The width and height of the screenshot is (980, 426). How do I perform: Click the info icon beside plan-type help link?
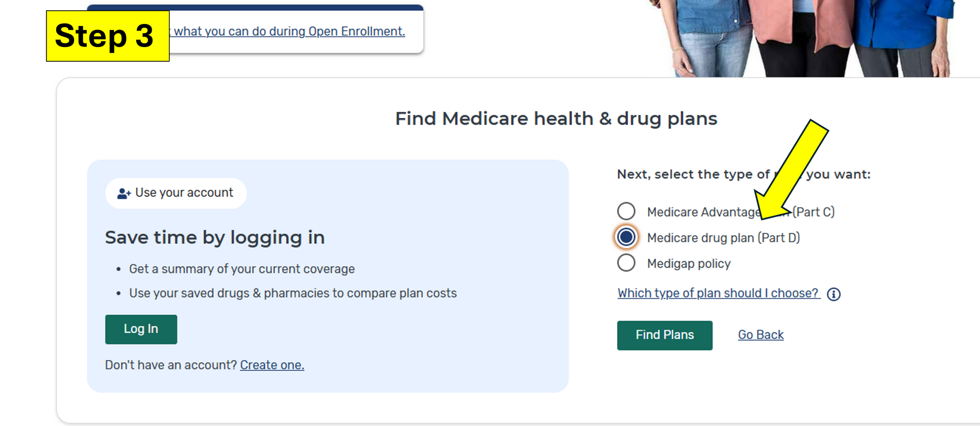click(x=834, y=294)
